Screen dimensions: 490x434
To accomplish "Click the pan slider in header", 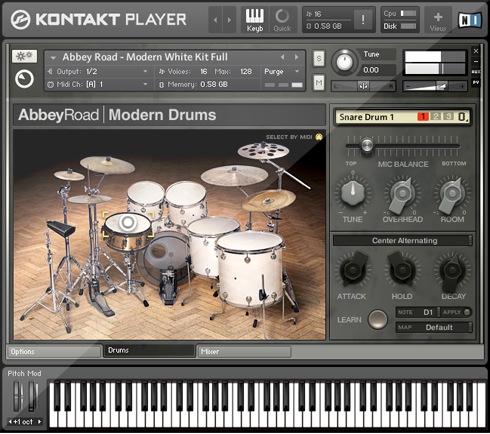I will point(363,86).
